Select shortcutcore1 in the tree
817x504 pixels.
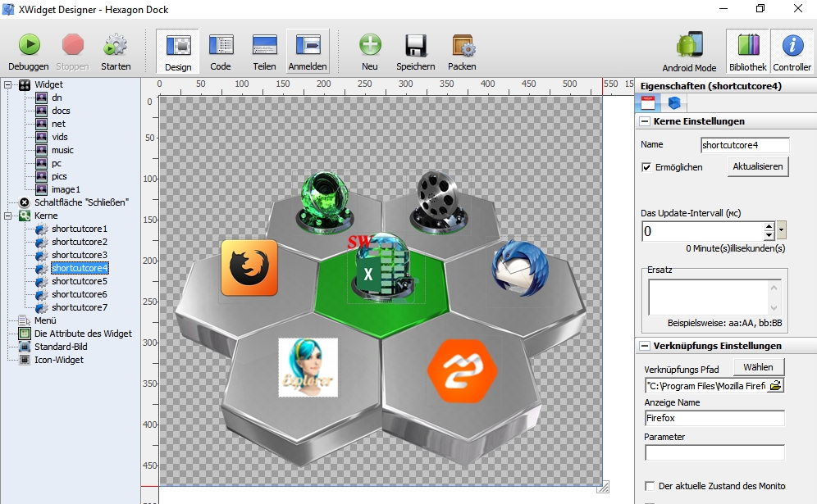click(80, 229)
